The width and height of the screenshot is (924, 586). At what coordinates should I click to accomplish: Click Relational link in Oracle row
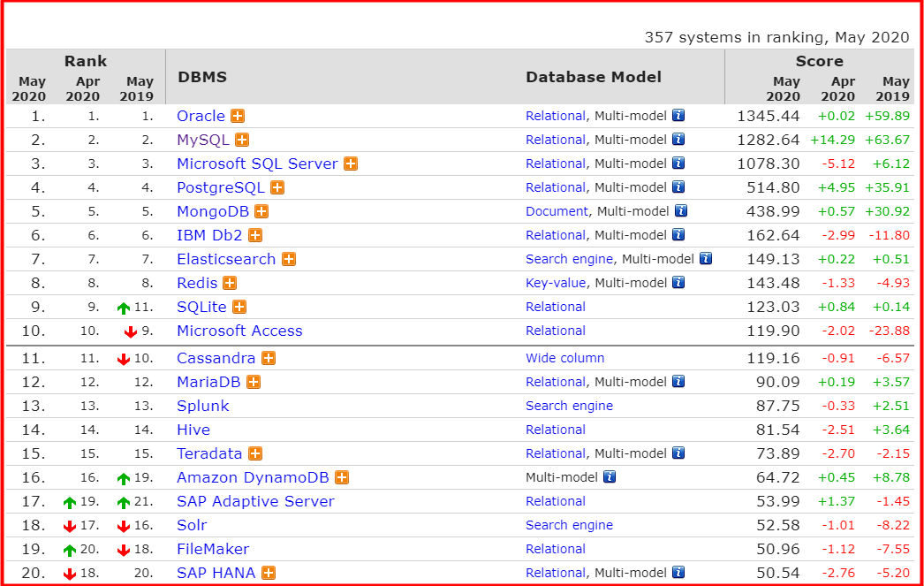click(x=556, y=116)
